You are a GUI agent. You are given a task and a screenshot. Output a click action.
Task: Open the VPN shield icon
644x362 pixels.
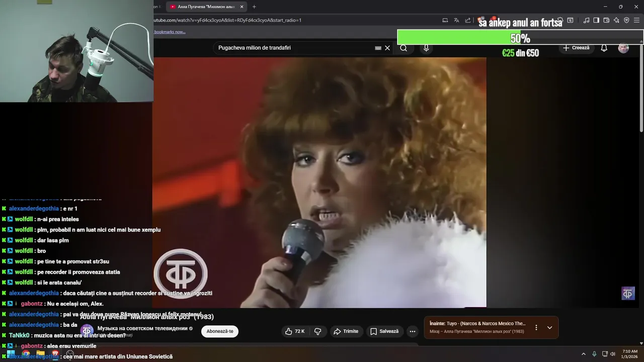(x=626, y=20)
